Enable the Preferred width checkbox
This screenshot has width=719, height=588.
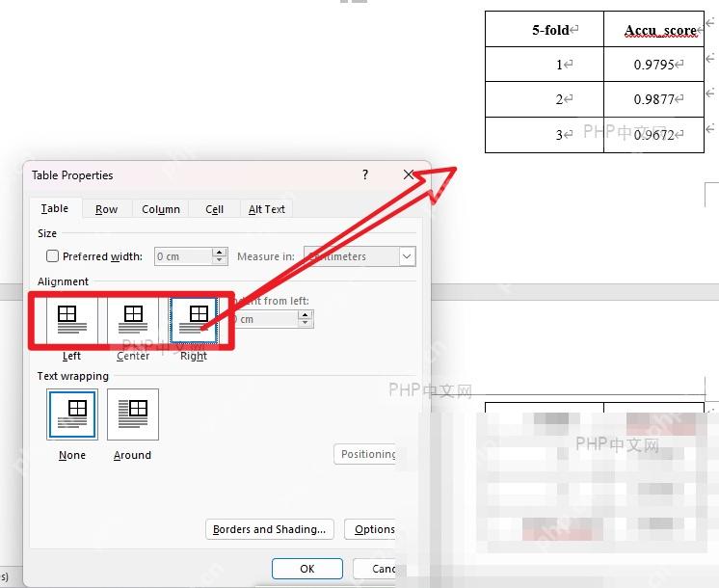tap(52, 256)
